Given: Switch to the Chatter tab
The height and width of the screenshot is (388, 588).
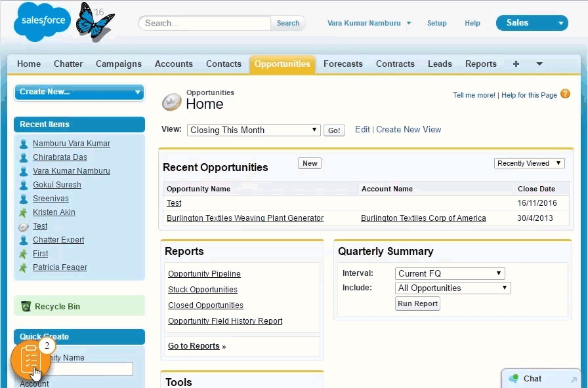Looking at the screenshot, I should tap(68, 64).
